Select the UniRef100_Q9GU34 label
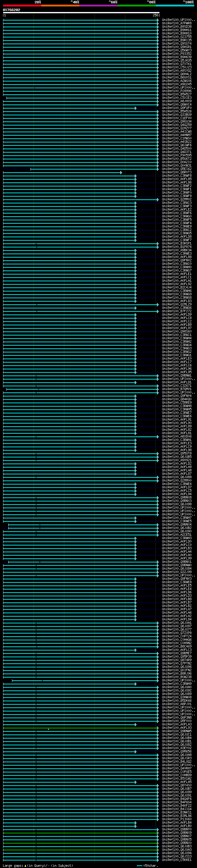Screen dimensions: 197x868 click(x=176, y=121)
